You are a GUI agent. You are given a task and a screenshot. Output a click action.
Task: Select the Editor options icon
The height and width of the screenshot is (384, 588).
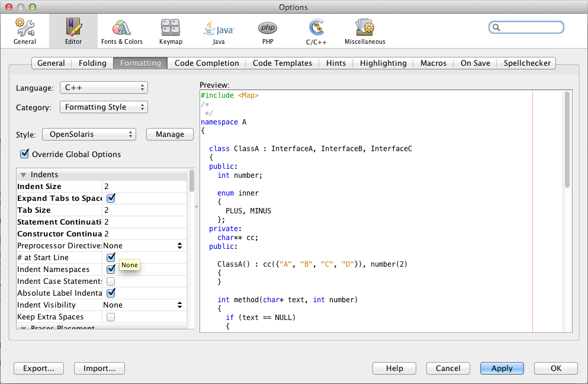[x=72, y=31]
